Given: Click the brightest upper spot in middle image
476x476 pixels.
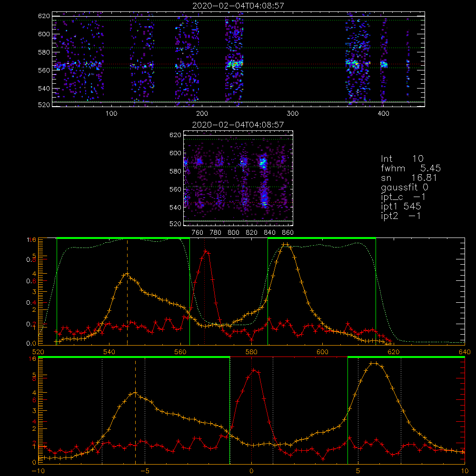Looking at the screenshot, I should tap(263, 162).
